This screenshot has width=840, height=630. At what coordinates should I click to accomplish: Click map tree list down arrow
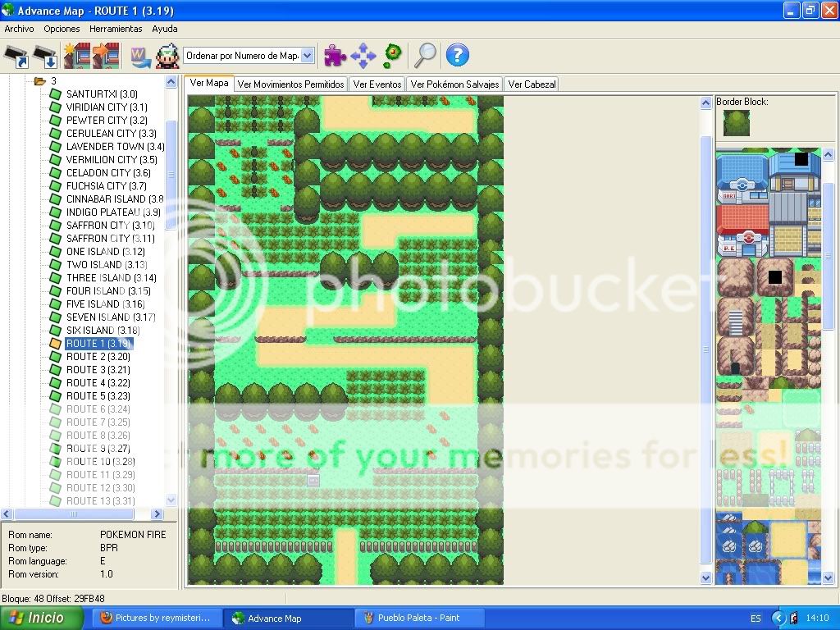171,500
